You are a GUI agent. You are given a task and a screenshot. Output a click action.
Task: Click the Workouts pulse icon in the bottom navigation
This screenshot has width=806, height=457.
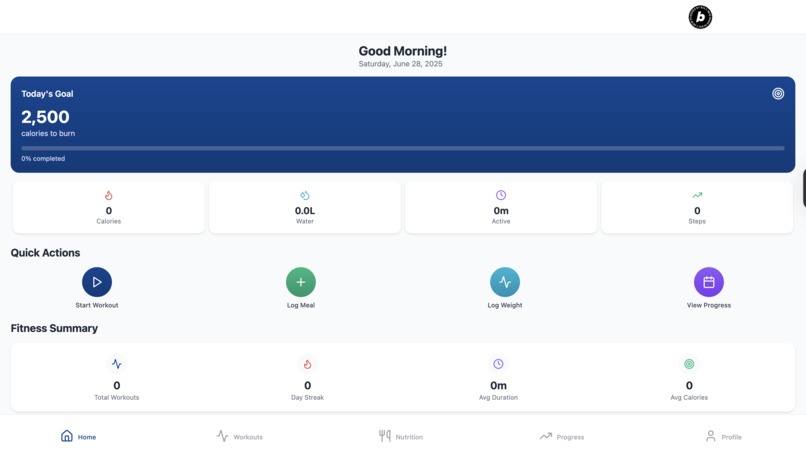click(222, 436)
